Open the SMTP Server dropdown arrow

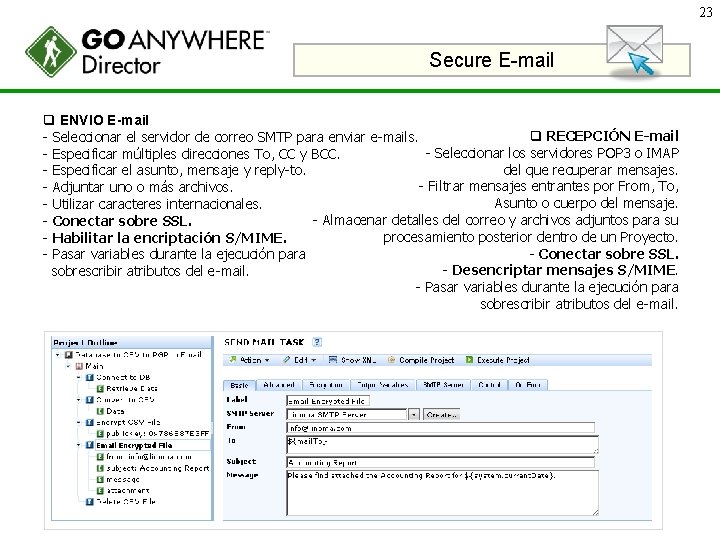[414, 415]
